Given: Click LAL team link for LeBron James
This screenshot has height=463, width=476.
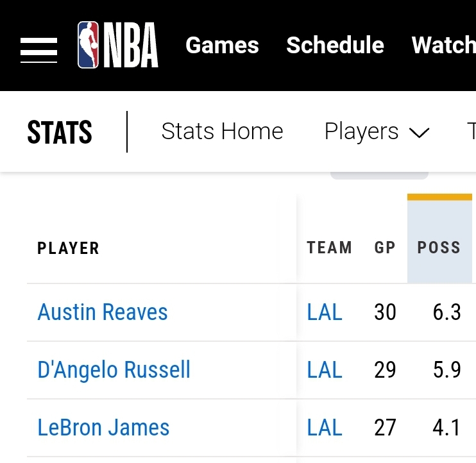Looking at the screenshot, I should [325, 428].
